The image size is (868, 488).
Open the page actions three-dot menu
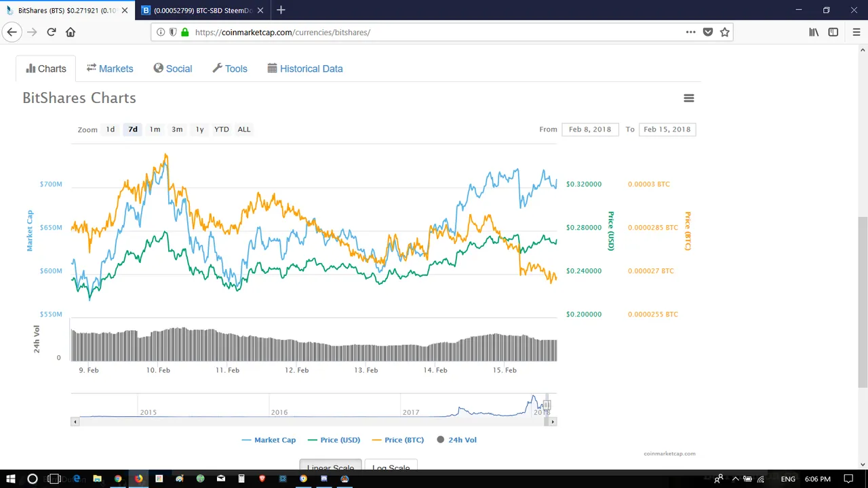click(690, 32)
